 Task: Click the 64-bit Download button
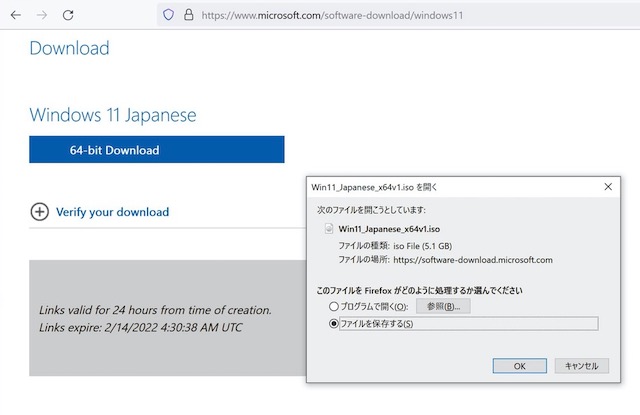pyautogui.click(x=157, y=149)
